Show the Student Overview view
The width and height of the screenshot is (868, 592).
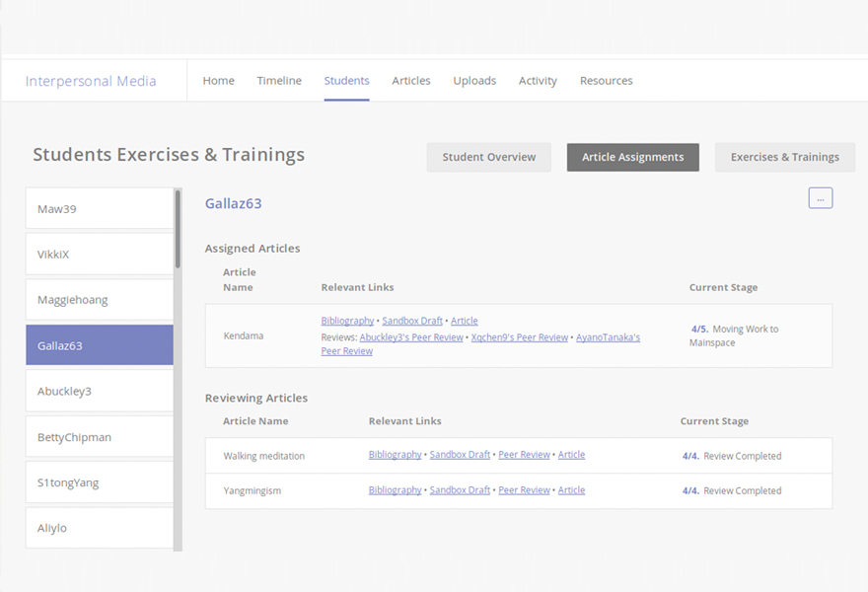pyautogui.click(x=489, y=157)
